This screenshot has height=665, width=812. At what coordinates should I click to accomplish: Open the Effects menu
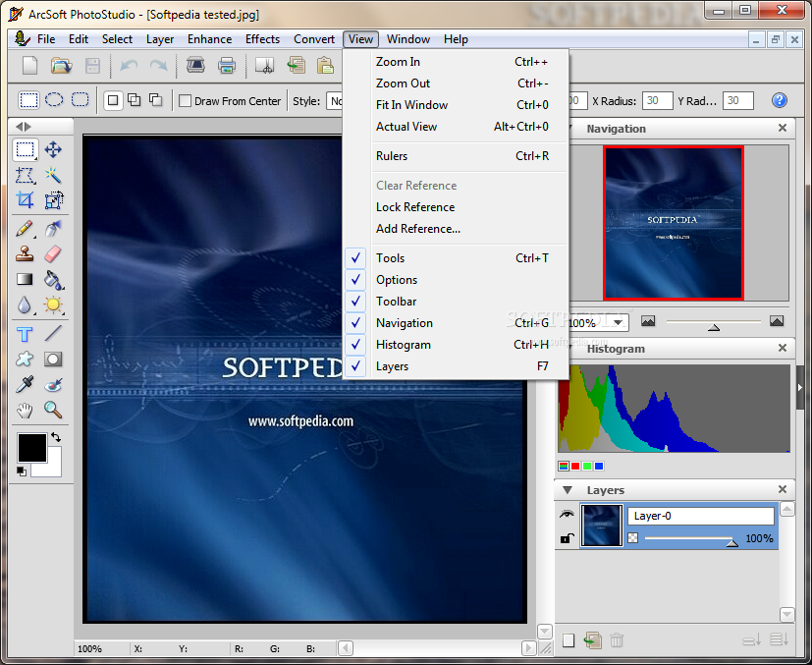pos(262,39)
